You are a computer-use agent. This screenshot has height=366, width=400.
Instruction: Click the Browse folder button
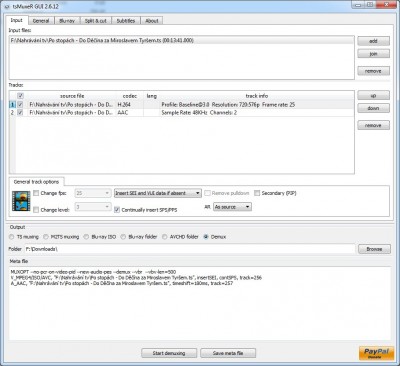point(374,249)
